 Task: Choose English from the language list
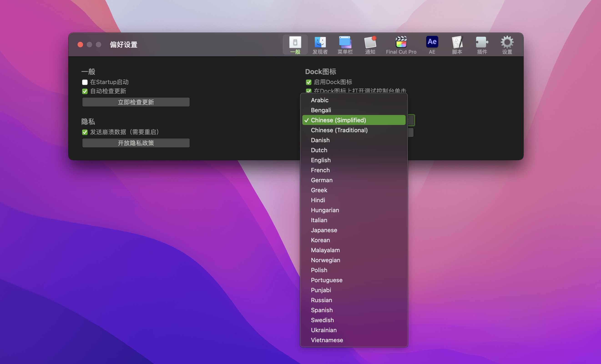(321, 160)
